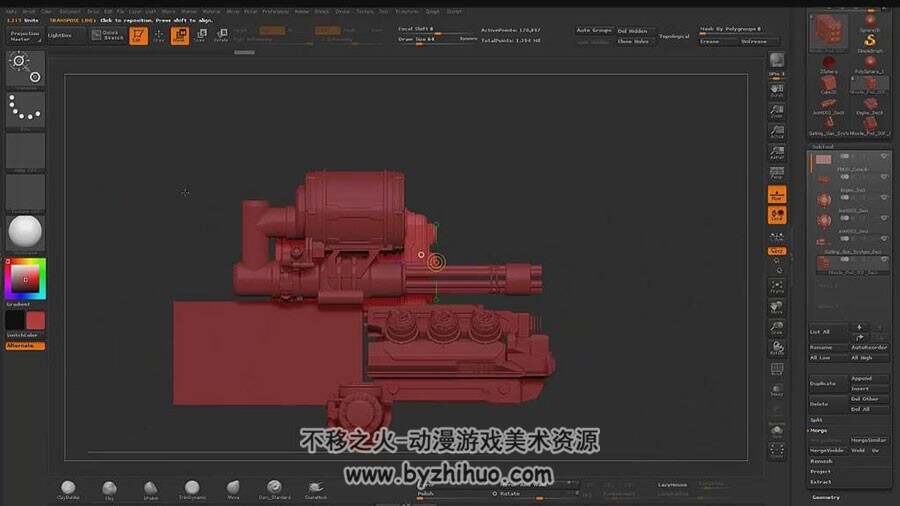Select the Engine subtool row

[x=850, y=180]
